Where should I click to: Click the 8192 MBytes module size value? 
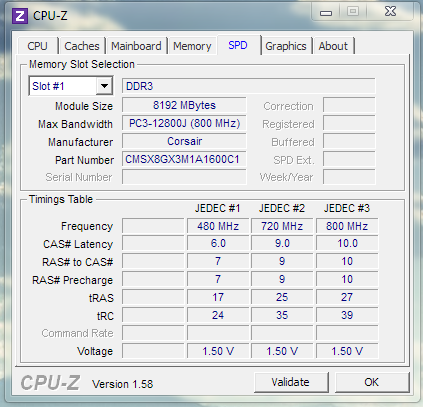click(x=184, y=105)
